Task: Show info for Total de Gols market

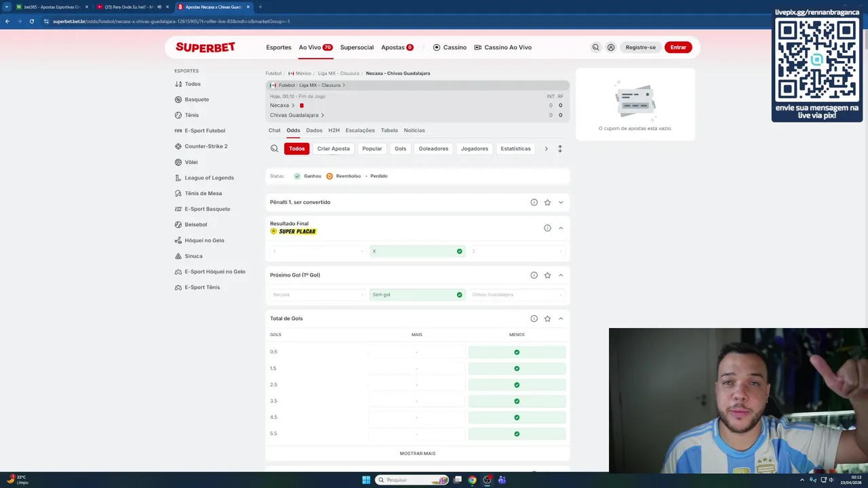Action: click(534, 319)
